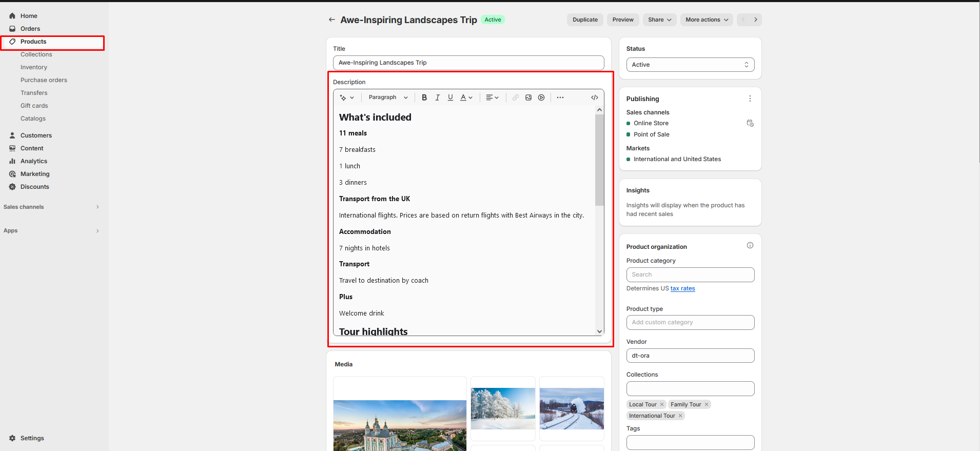Remove the Local Tour collection tag
Viewport: 980px width, 451px height.
661,404
